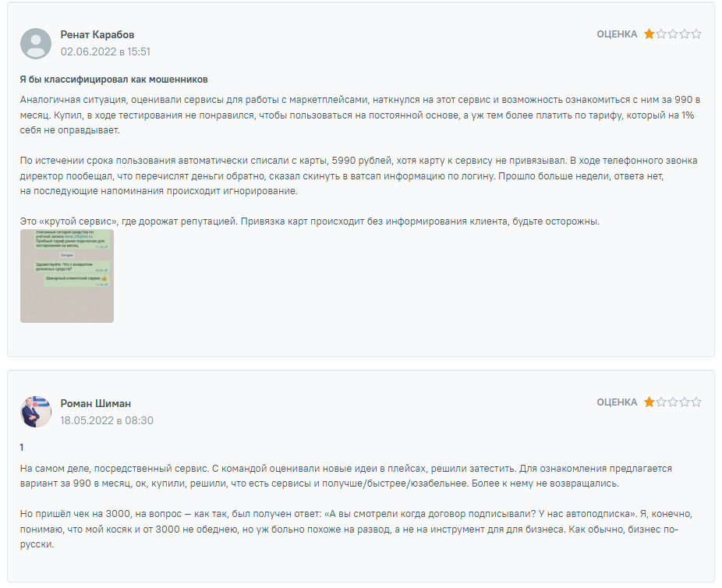
Task: Click the author name Ренат Карабов
Action: tap(97, 35)
